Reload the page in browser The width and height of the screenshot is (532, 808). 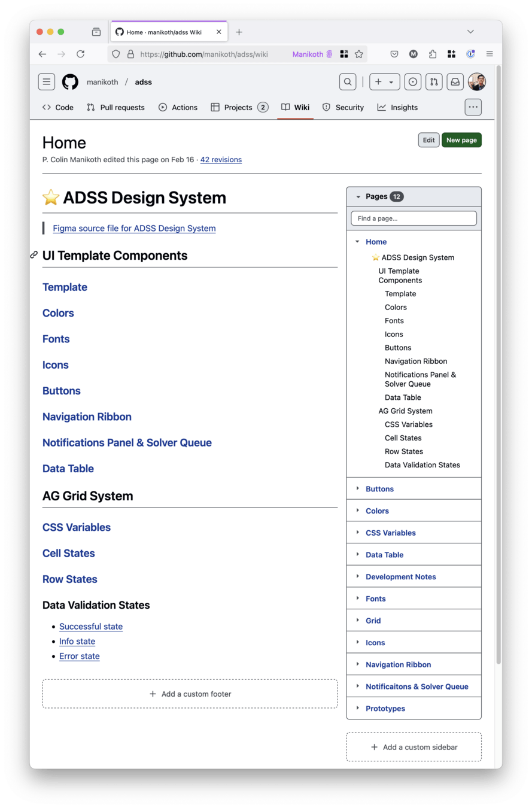click(x=80, y=54)
